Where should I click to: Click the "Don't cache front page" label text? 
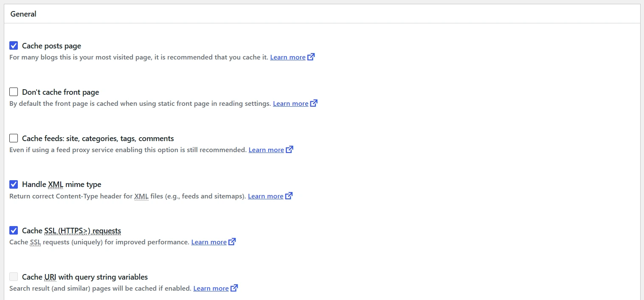pyautogui.click(x=60, y=92)
